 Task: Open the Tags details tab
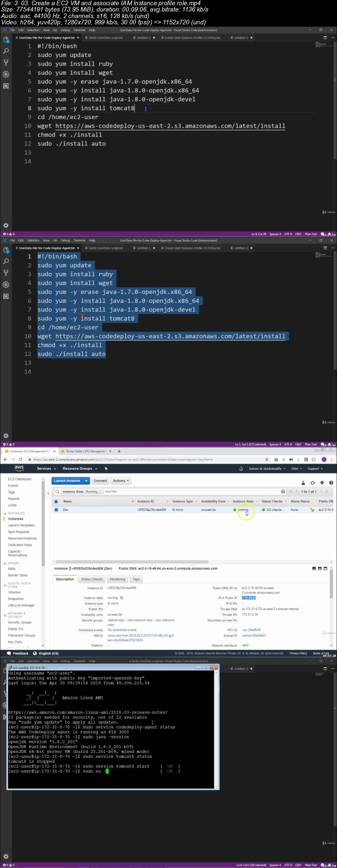tap(136, 579)
